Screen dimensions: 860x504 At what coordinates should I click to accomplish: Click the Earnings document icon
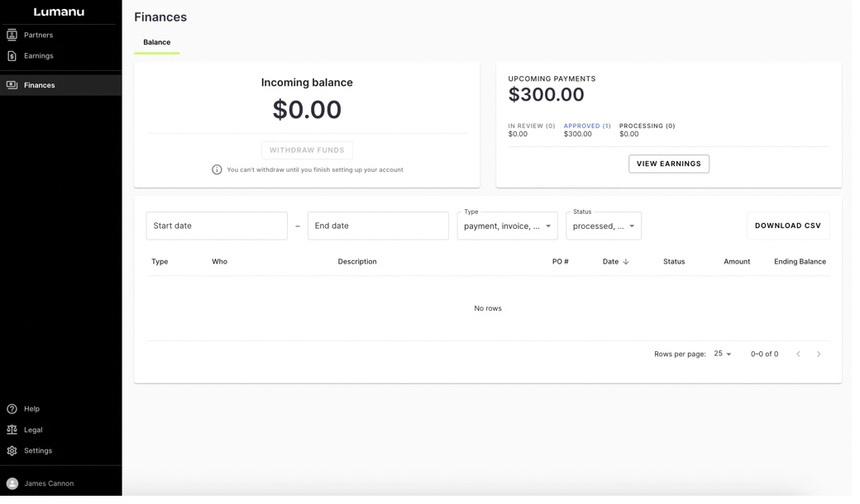pyautogui.click(x=12, y=56)
